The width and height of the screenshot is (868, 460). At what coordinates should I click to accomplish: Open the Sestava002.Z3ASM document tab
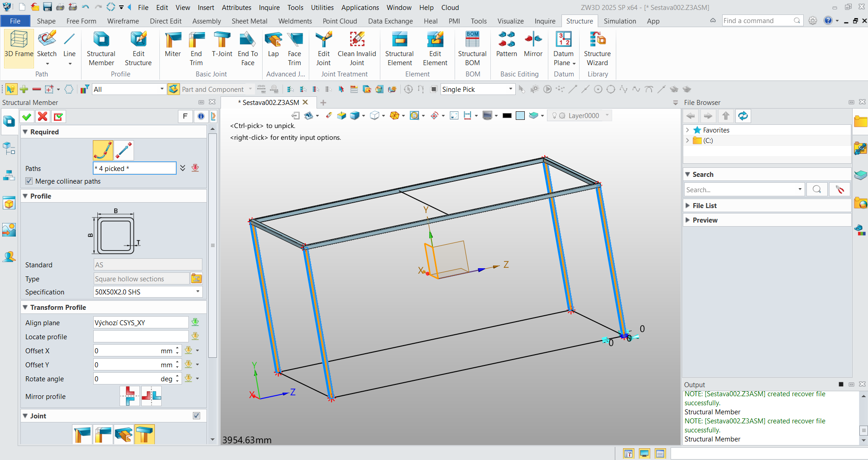[x=270, y=102]
